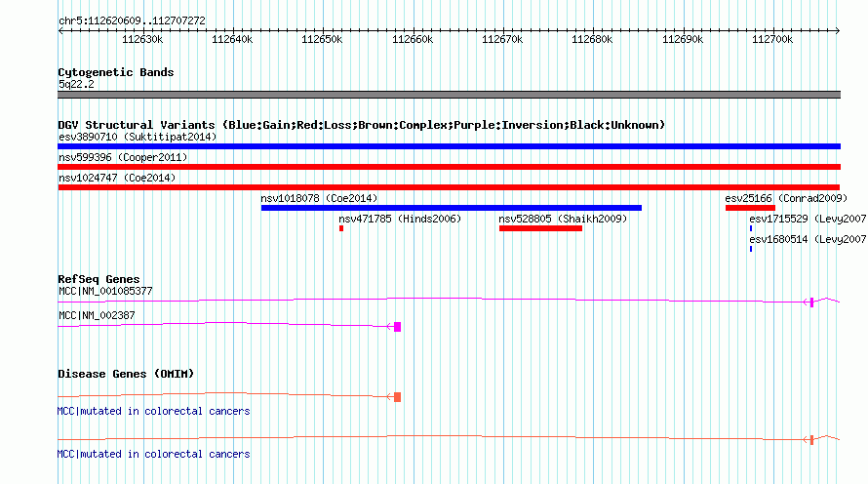The image size is (868, 484).
Task: Click the 112690k ruler tick label
Action: 683,39
